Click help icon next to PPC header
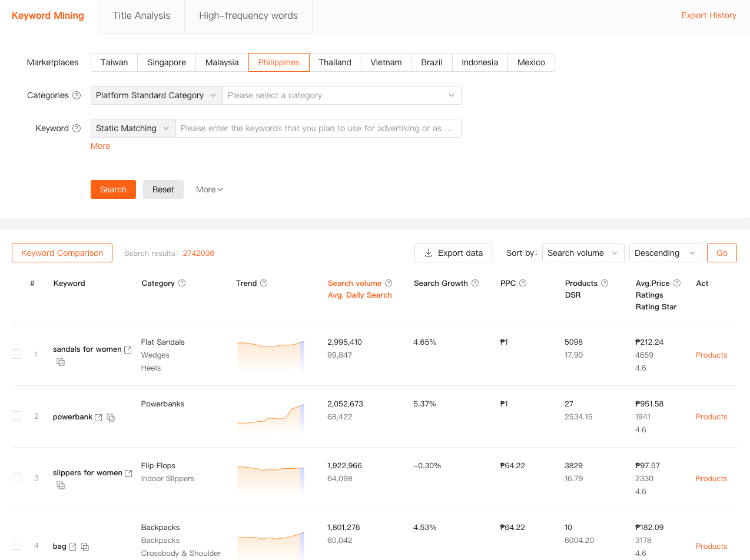This screenshot has width=750, height=560. [x=523, y=283]
